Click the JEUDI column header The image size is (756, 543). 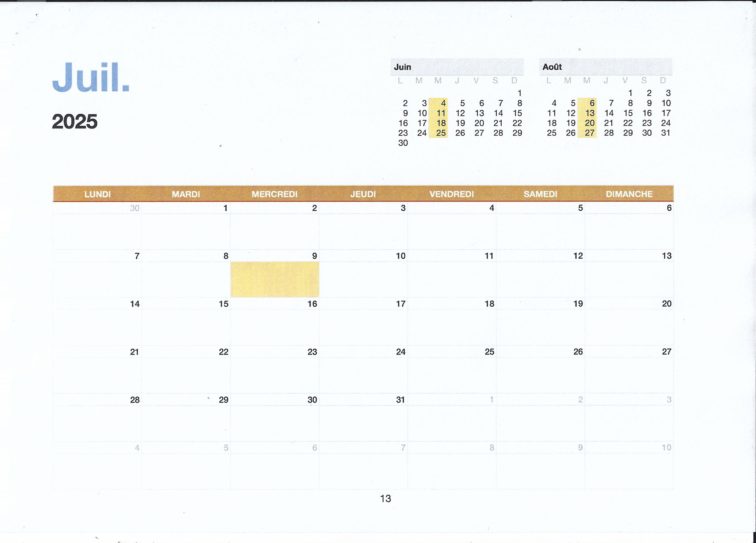click(363, 194)
